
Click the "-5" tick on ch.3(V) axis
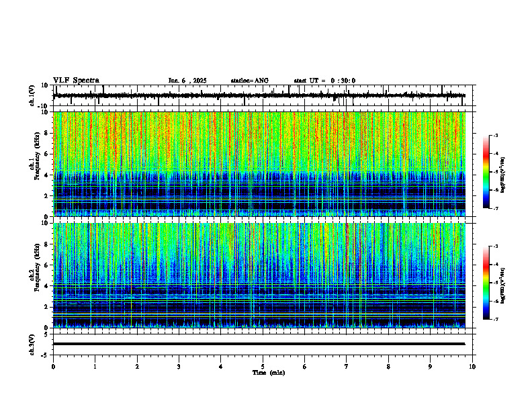point(46,355)
